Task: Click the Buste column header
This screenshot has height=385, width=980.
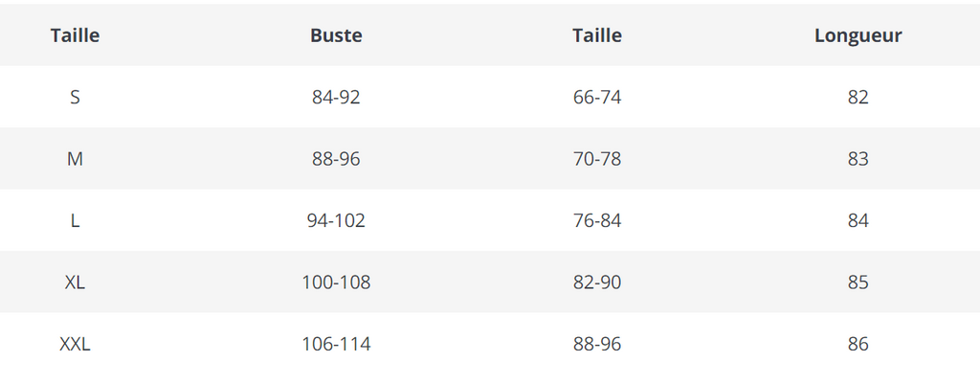Action: coord(336,35)
